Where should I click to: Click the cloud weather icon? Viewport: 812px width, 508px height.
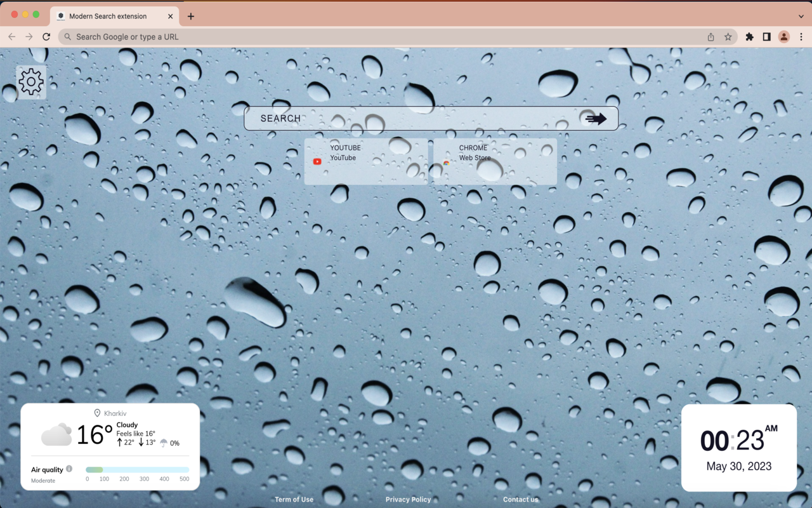click(x=56, y=435)
